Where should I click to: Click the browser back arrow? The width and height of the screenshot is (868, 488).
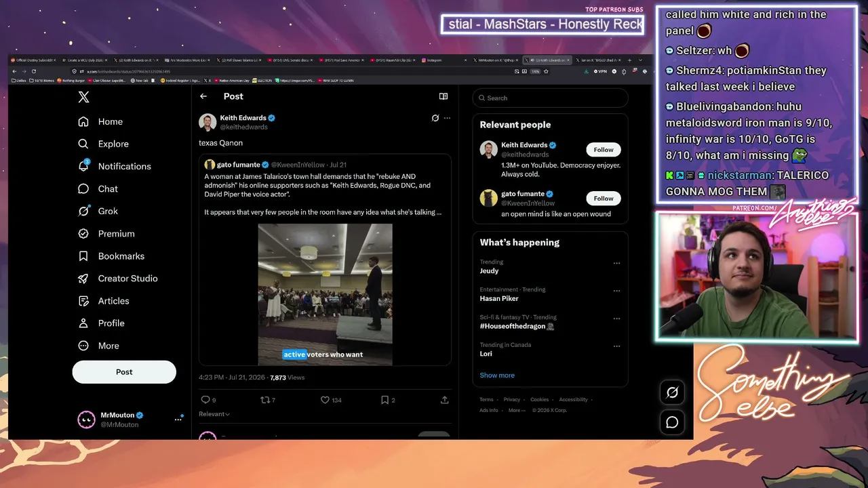[x=15, y=71]
